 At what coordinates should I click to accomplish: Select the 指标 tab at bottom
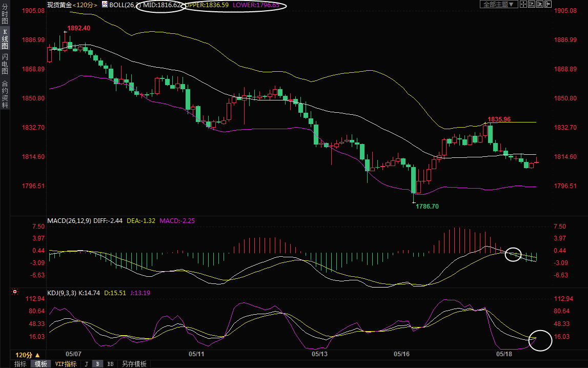pos(21,364)
